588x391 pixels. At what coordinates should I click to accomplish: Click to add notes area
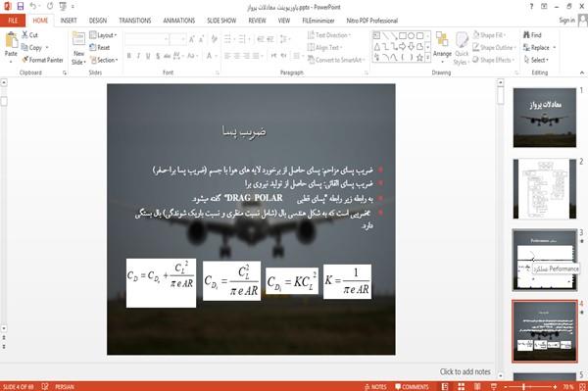click(x=465, y=371)
